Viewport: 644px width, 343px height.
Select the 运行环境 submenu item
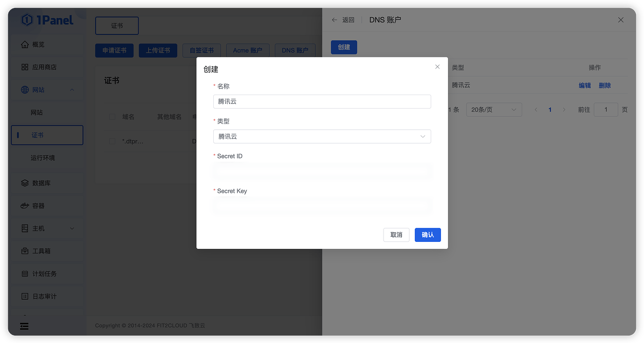47,158
